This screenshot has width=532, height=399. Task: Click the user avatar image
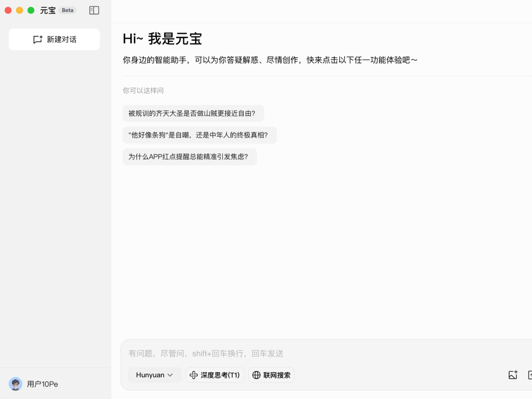pos(15,384)
